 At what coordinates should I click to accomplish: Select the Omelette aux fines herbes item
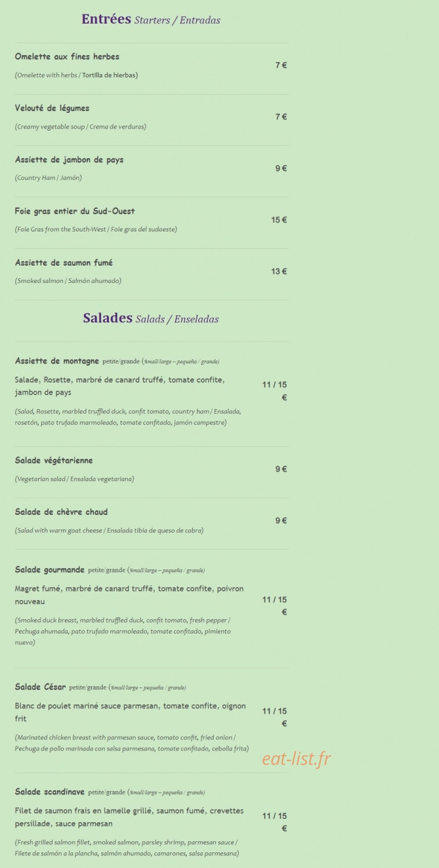[x=67, y=57]
